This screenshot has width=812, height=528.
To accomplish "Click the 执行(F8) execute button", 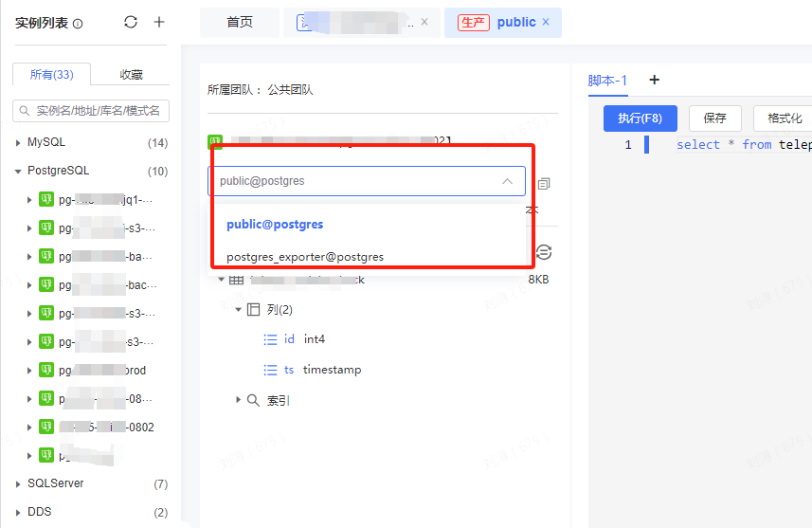I will point(641,118).
